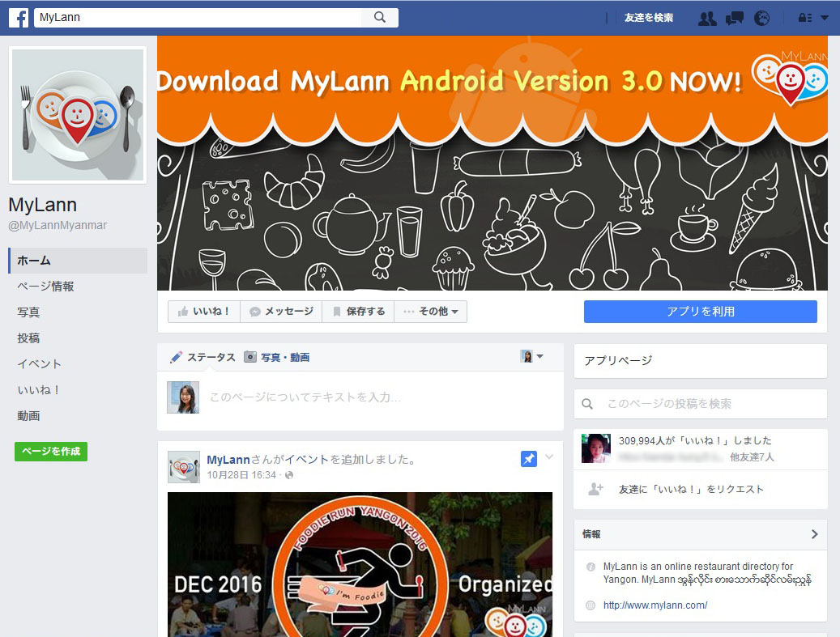Click 友達を検索 in the top bar
This screenshot has width=840, height=637.
(649, 18)
